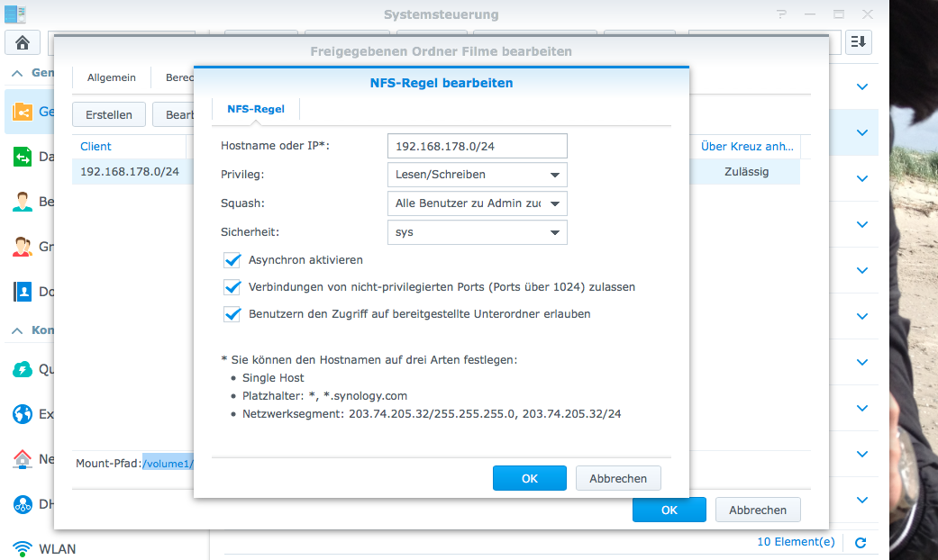Expand the last chevron above 10 Element(e)
The height and width of the screenshot is (560, 938).
coord(862,500)
